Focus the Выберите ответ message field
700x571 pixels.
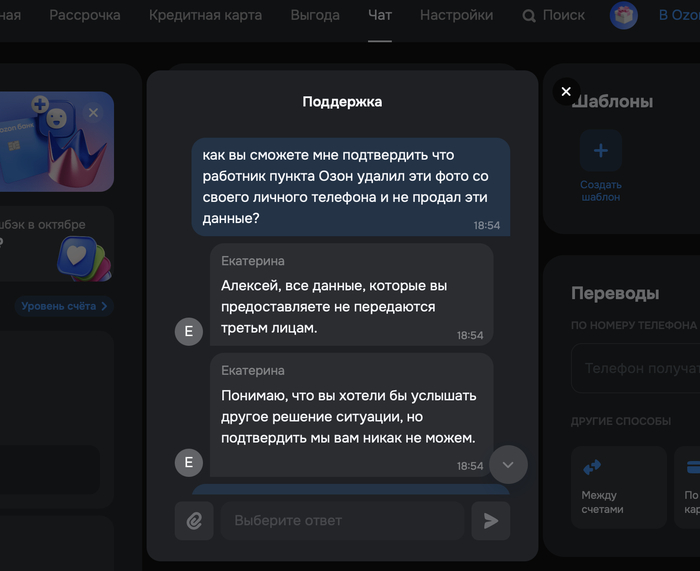click(341, 521)
